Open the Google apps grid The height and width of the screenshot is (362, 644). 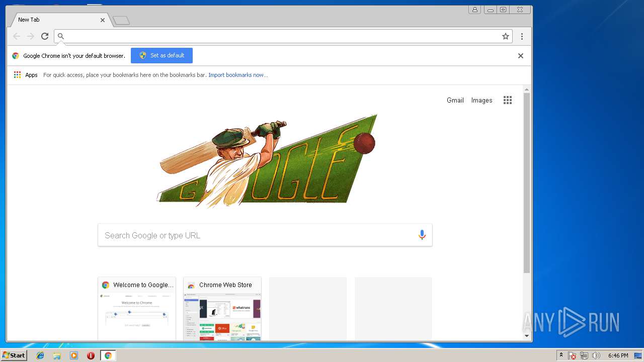click(508, 100)
